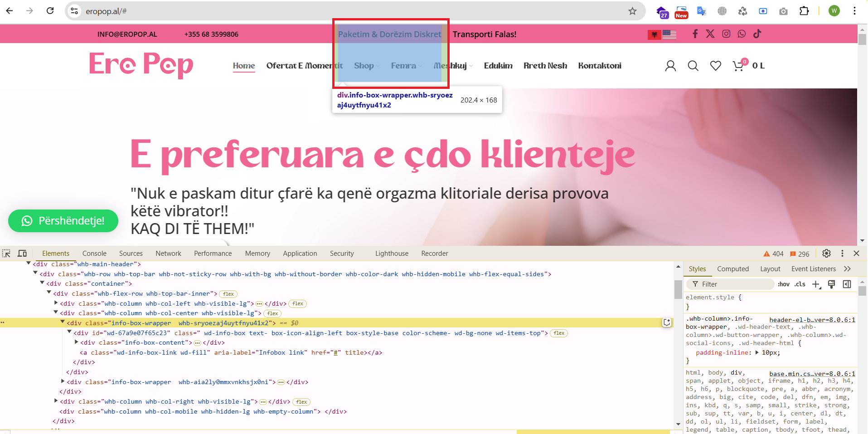Collapse the whb-col-center div node

pos(56,312)
